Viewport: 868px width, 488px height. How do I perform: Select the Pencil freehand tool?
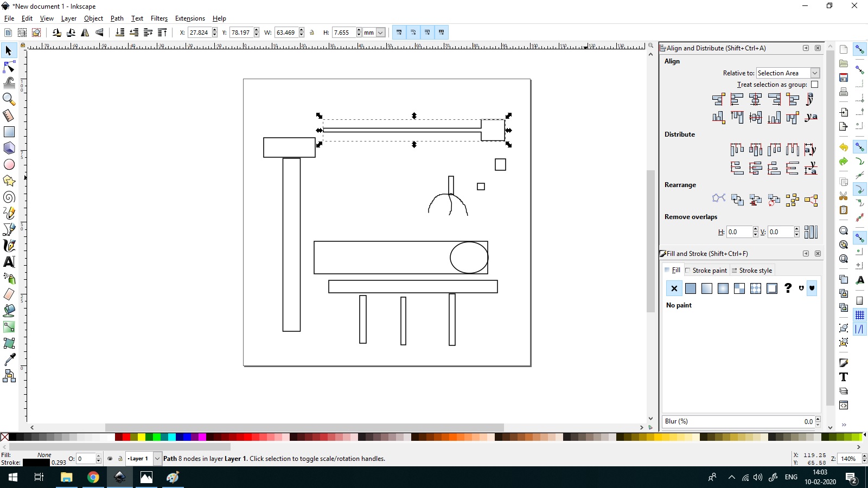9,213
